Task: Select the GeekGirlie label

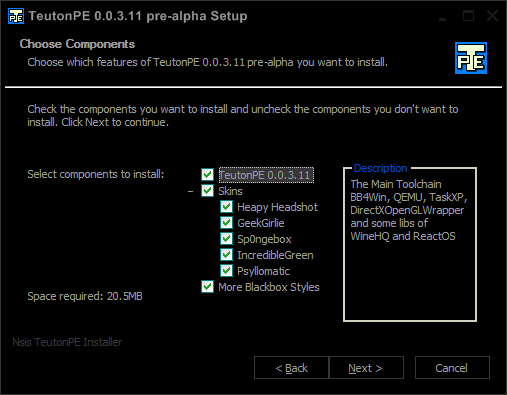Action: (261, 223)
